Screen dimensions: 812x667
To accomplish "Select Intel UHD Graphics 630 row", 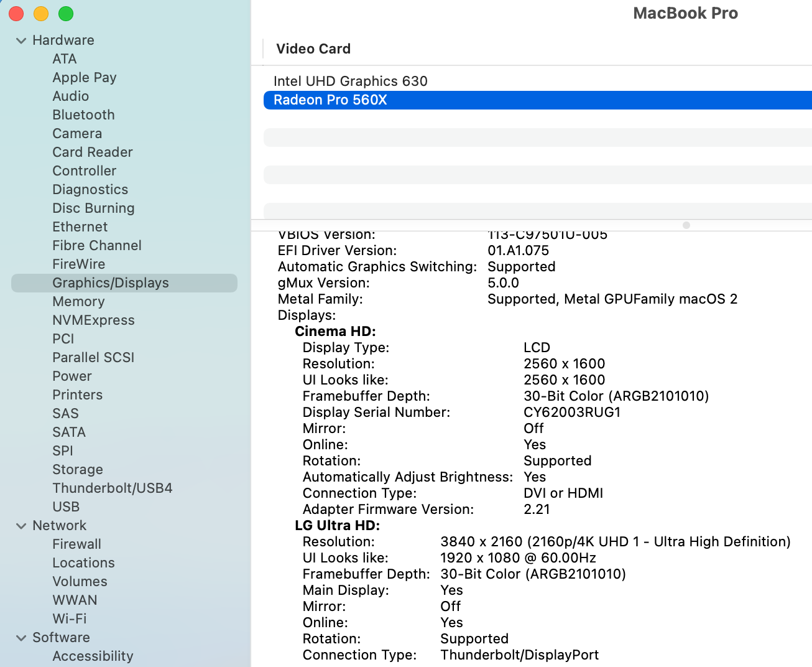I will 538,82.
